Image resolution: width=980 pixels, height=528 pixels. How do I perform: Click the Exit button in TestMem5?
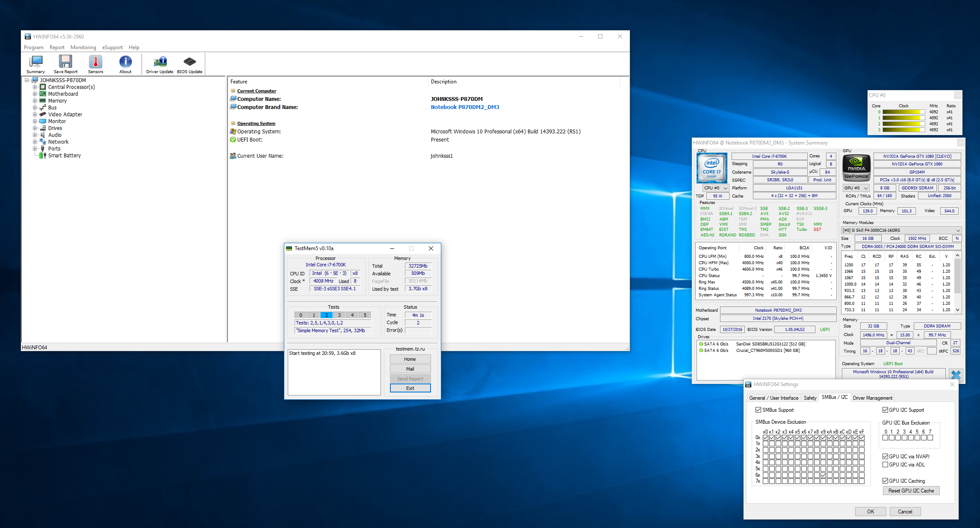click(x=410, y=388)
